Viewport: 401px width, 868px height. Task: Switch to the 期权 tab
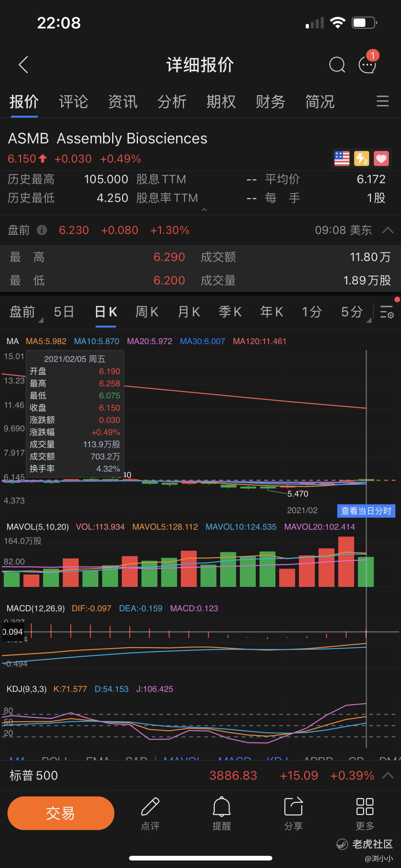pos(221,102)
